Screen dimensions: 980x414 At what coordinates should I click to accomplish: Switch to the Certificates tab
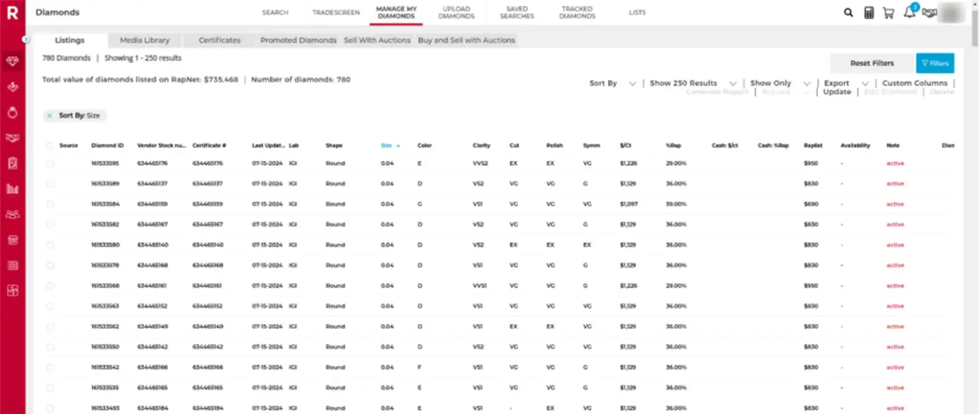pyautogui.click(x=220, y=40)
